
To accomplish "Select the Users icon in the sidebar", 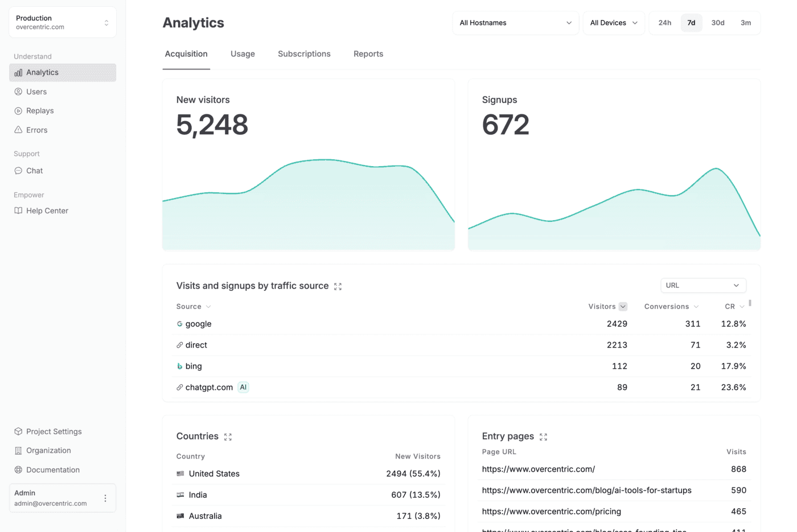I will click(18, 92).
